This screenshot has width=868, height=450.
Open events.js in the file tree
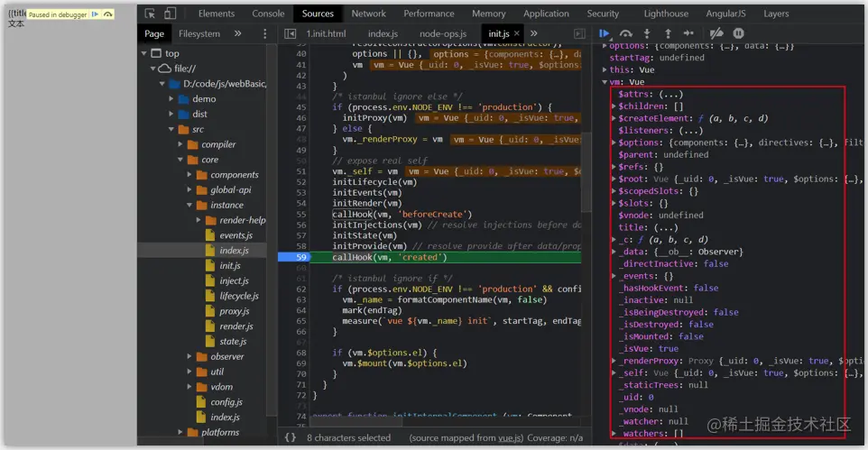(235, 235)
